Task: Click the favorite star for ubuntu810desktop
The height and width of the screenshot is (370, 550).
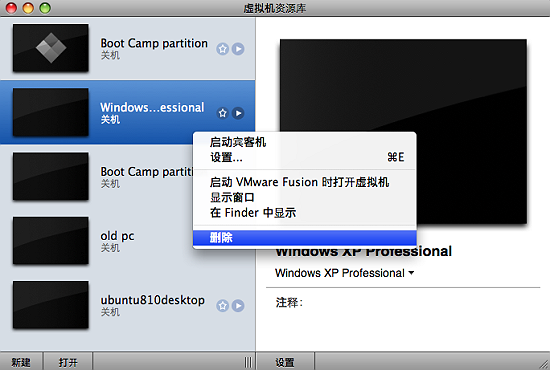Action: point(222,306)
